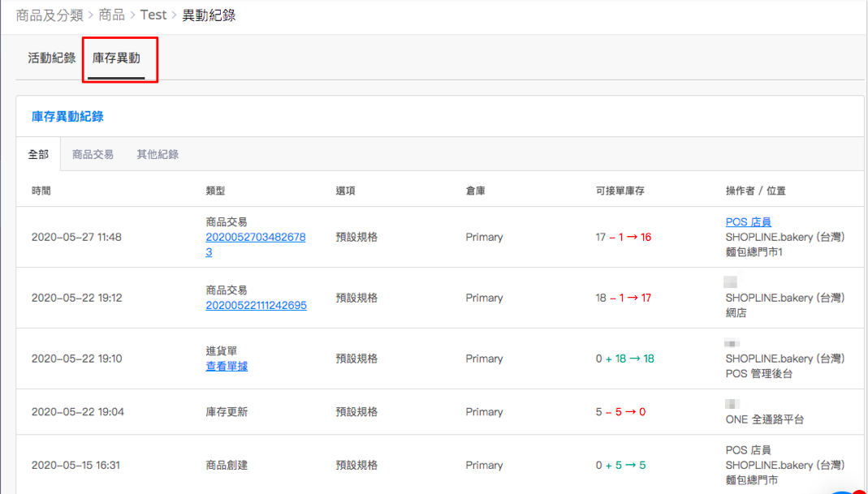Select timestamp 2020-05-15 16:31

[x=76, y=466]
